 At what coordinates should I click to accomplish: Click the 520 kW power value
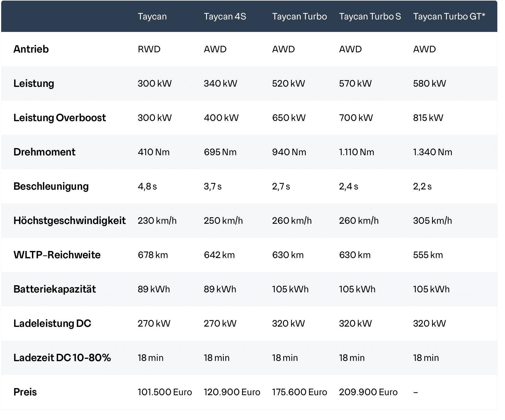[x=288, y=83]
